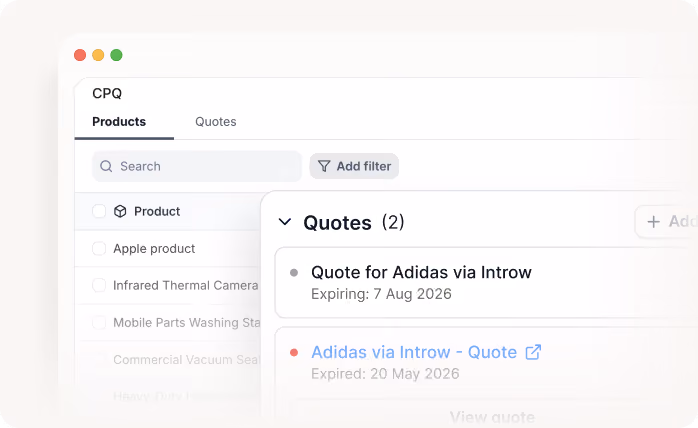Check the Apple product row checkbox
Viewport: 698px width, 428px height.
99,249
